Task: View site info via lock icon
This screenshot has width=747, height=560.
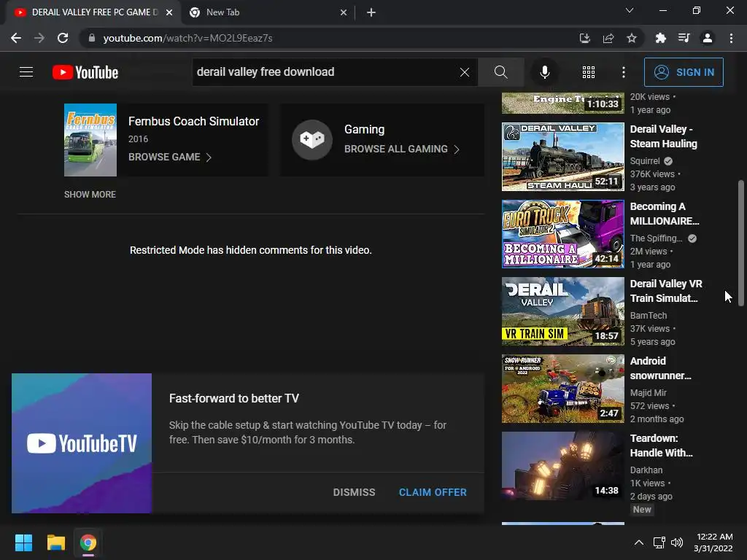Action: click(x=92, y=38)
